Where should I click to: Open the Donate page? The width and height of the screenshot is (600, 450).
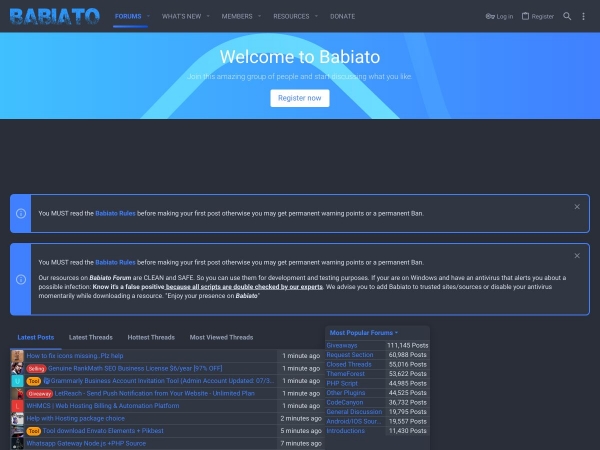pos(342,16)
